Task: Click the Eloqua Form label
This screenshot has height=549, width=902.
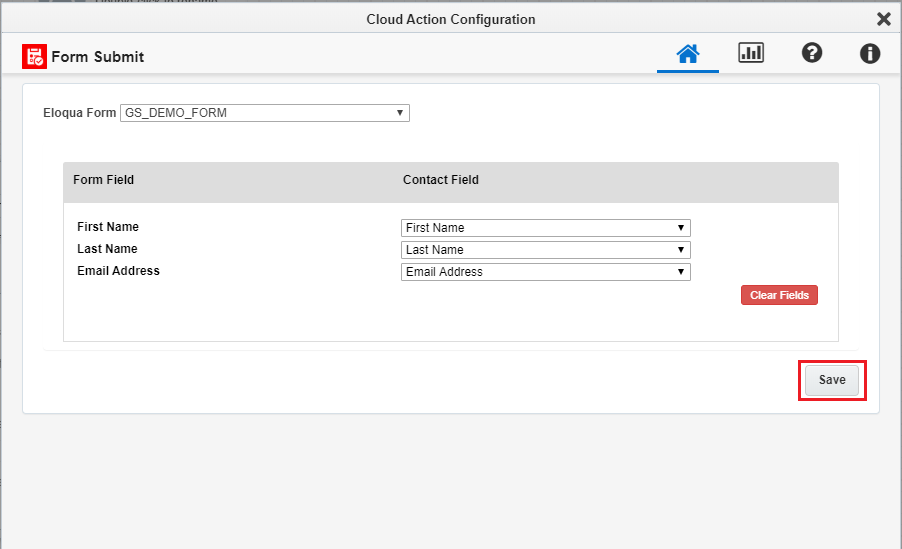Action: click(79, 113)
